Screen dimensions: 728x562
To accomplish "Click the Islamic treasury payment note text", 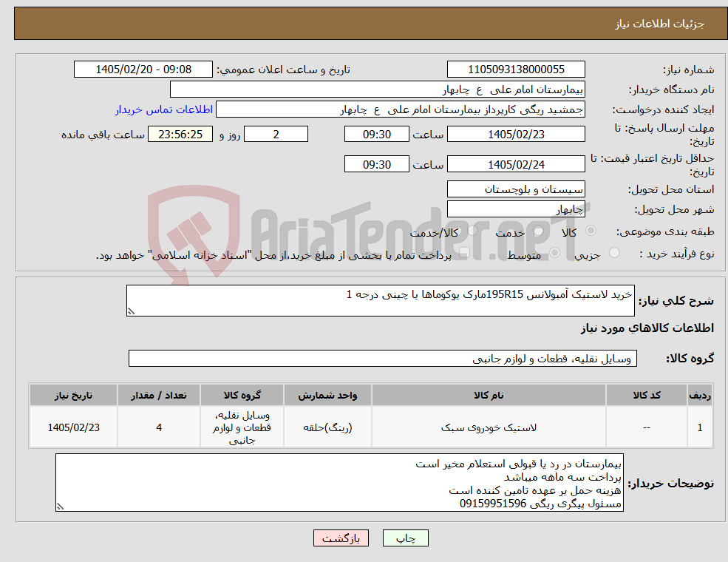I will coord(273,255).
